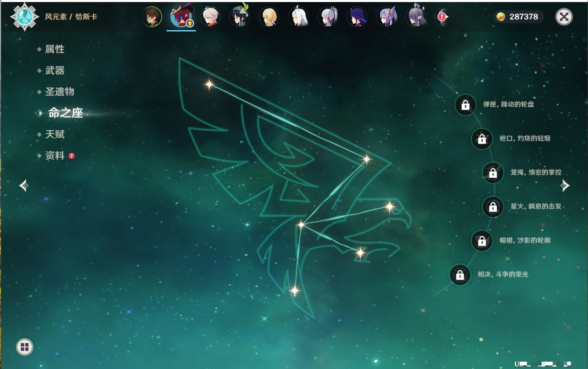The width and height of the screenshot is (588, 369).
Task: Click the header text 风元素 / 恰斯卡
Action: point(71,17)
